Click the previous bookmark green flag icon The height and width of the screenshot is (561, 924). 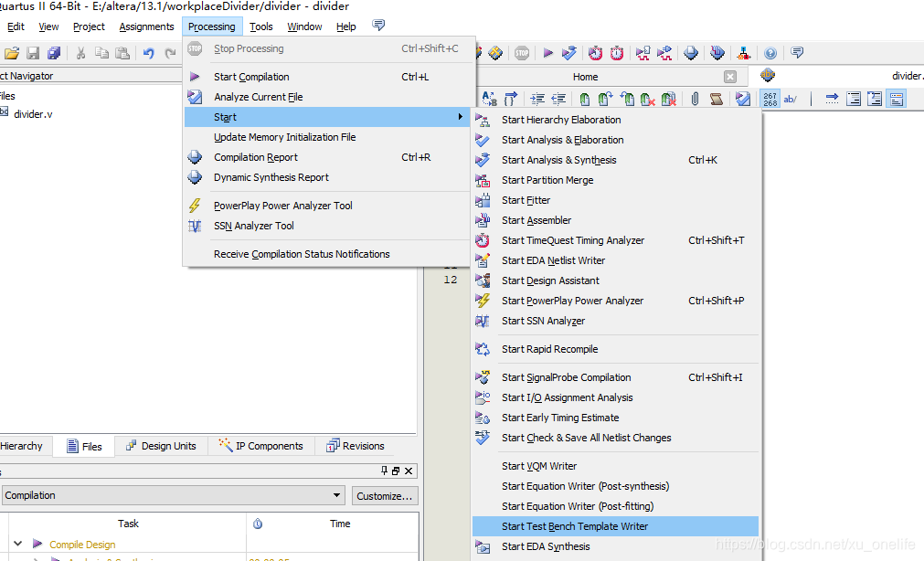[x=626, y=99]
